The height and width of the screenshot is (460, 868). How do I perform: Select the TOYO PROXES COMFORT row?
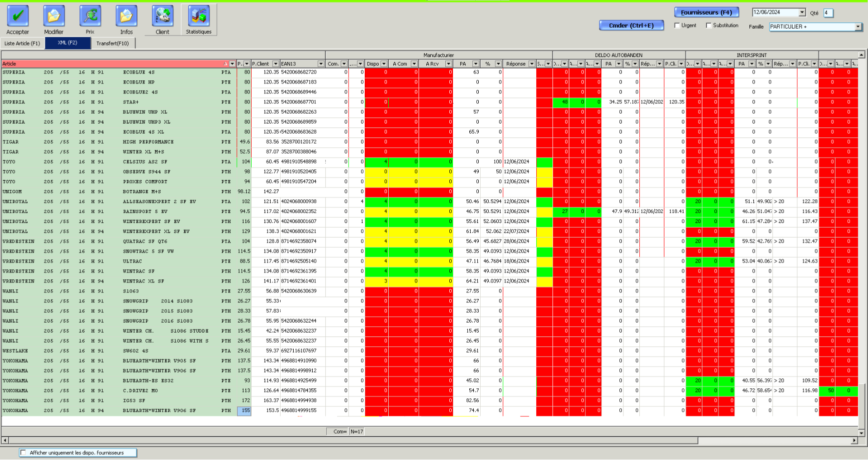click(430, 181)
